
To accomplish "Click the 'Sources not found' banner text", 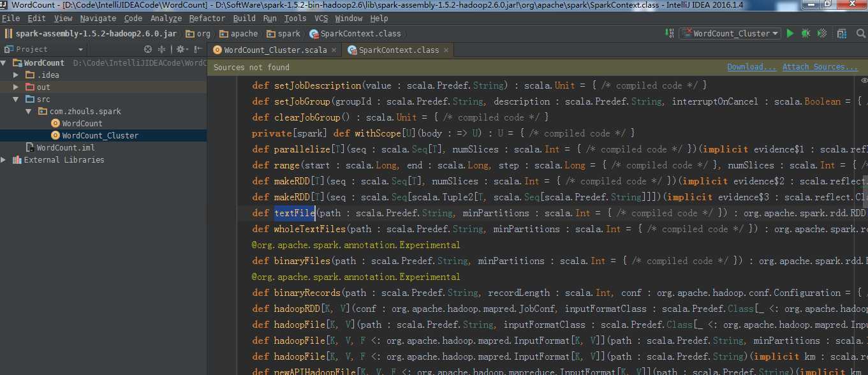I will pyautogui.click(x=251, y=67).
